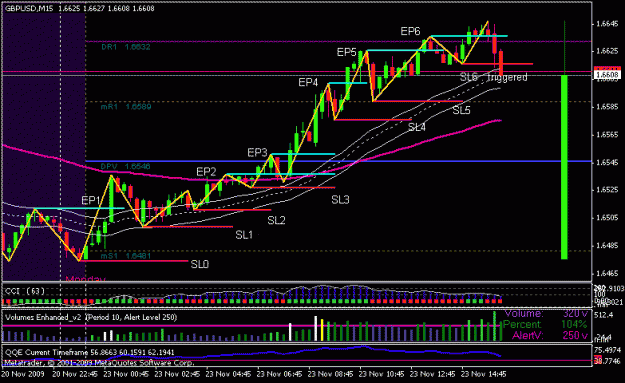Click the EP3 entry label
Viewport: 625px width, 383px height.
(x=257, y=153)
